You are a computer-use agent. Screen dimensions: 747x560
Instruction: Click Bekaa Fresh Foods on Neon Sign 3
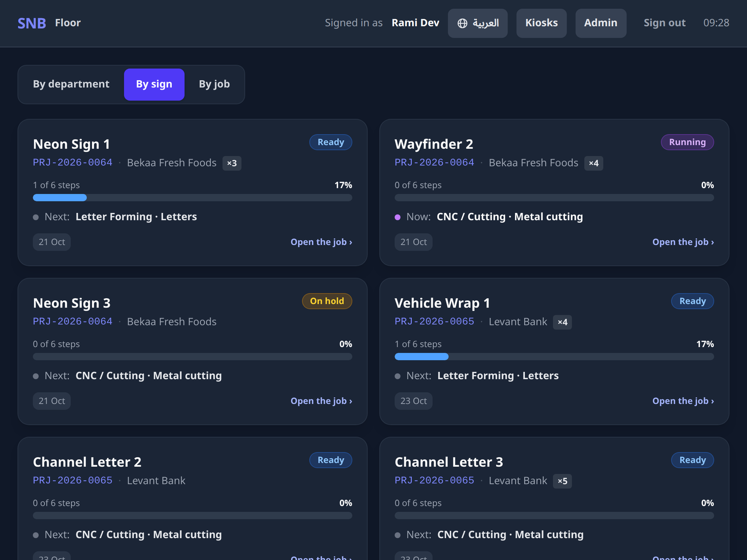point(172,322)
